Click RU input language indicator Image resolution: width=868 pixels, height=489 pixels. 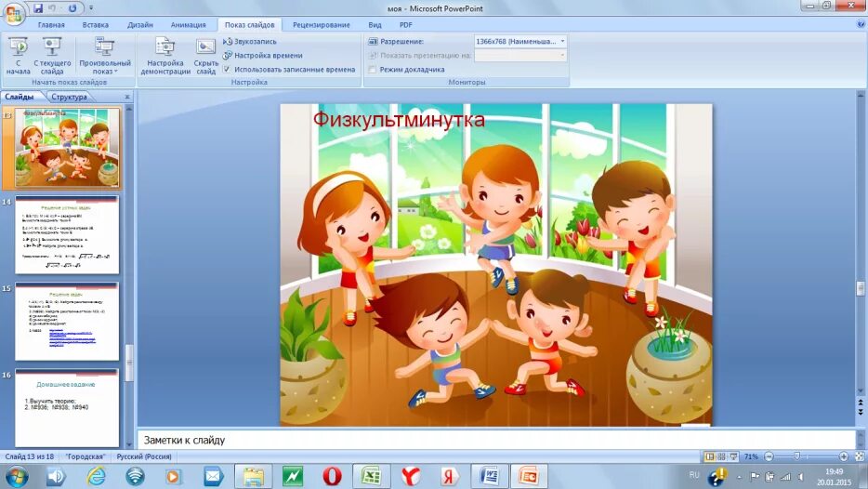pos(694,475)
